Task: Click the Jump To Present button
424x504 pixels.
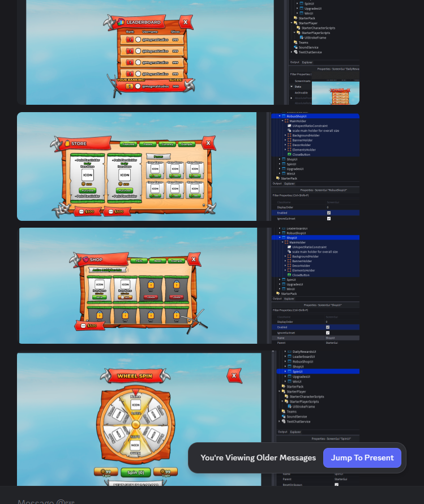Action: 362,458
